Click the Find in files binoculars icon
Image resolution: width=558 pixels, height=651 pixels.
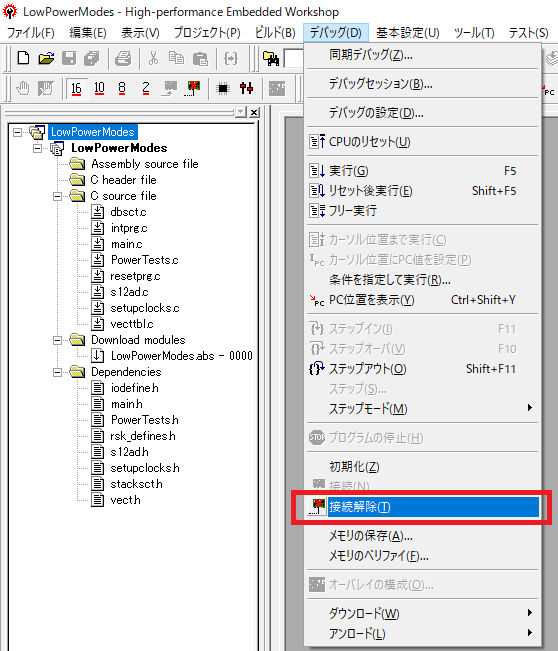pos(271,59)
